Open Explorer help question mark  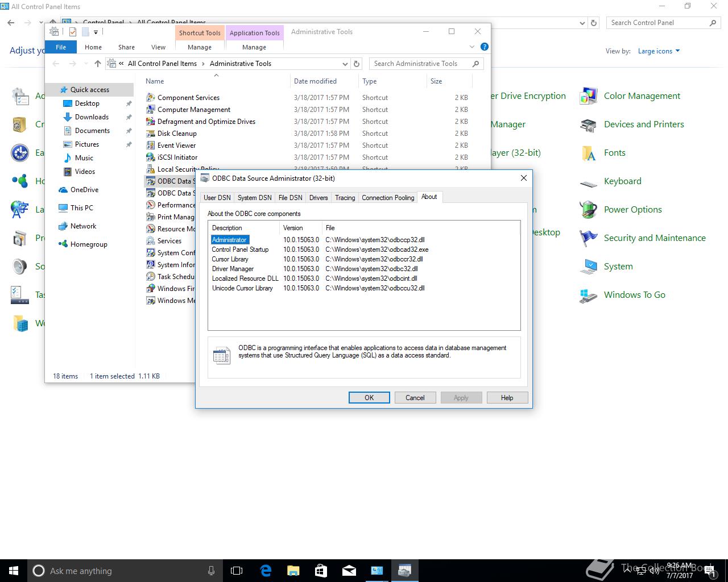click(x=485, y=47)
